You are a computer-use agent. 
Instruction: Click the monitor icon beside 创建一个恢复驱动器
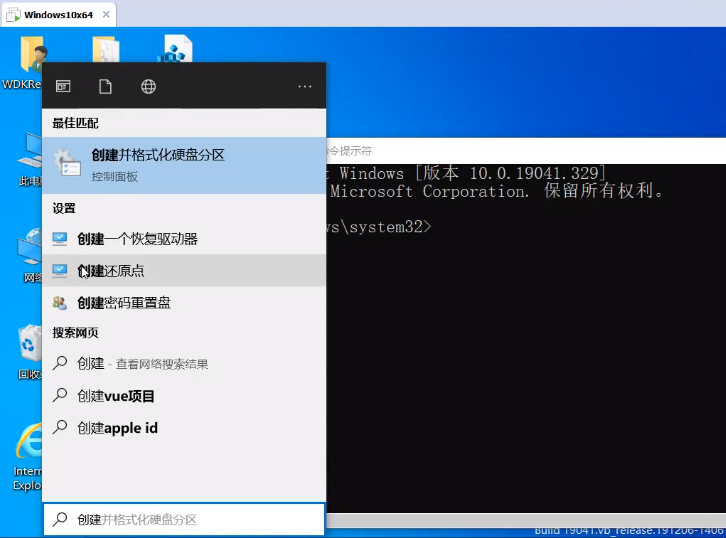tap(60, 238)
